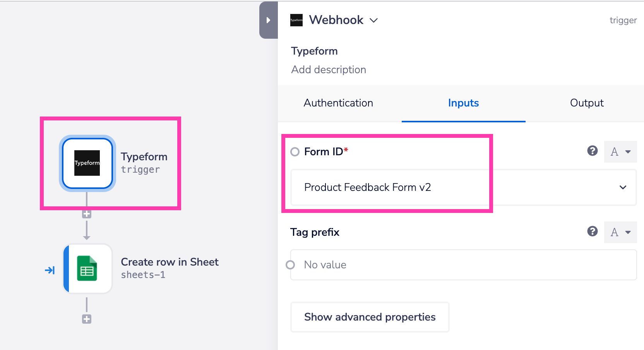This screenshot has height=350, width=644.
Task: Click the circle inside Tag prefix field
Action: click(290, 264)
